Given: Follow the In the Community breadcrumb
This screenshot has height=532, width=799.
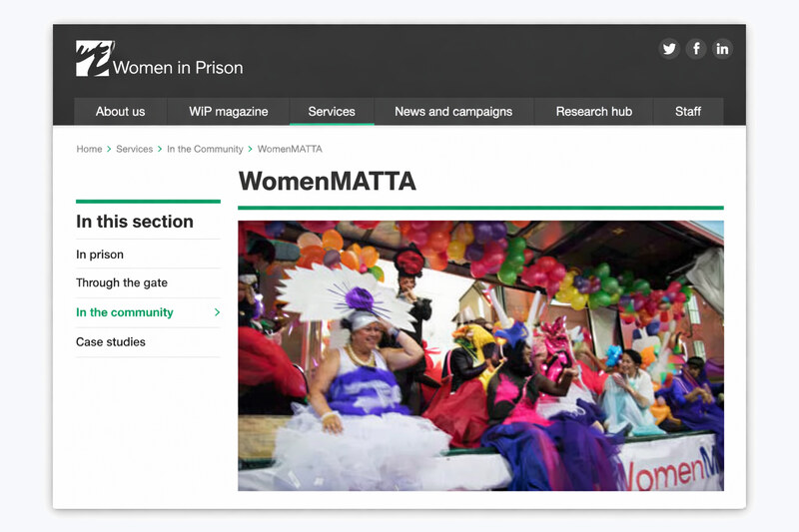Looking at the screenshot, I should [x=205, y=149].
